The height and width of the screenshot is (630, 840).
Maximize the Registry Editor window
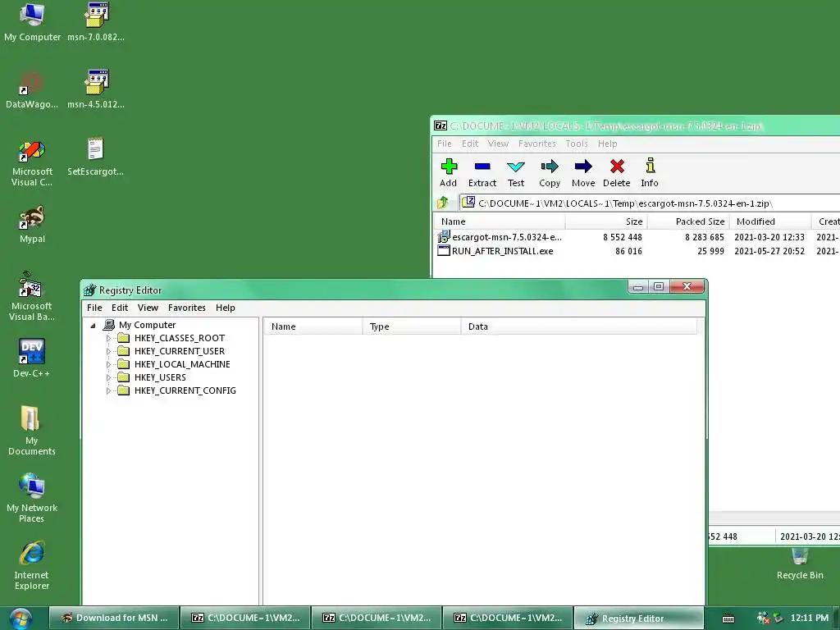[x=659, y=286]
